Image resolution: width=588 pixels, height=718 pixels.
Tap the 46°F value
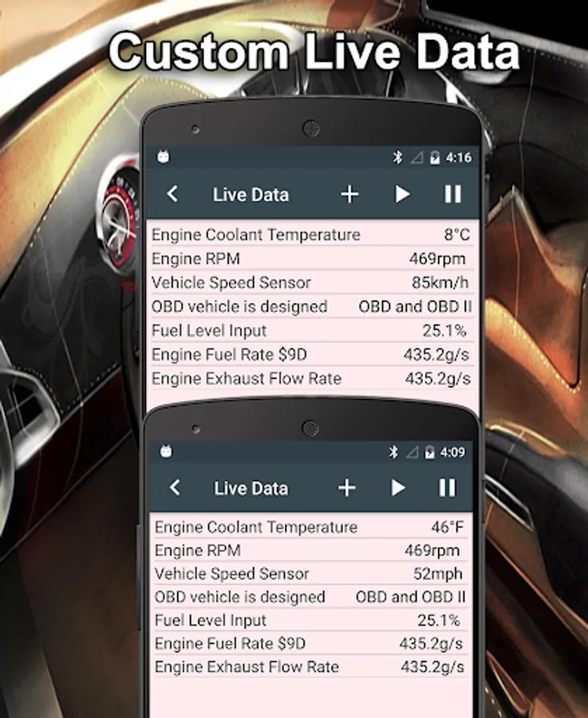(x=448, y=527)
